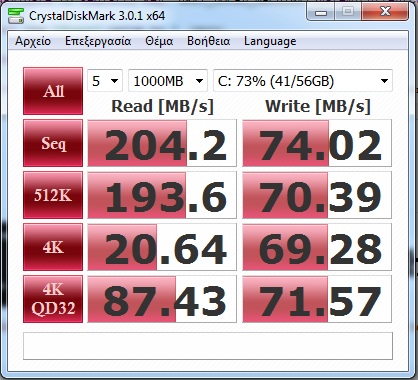
Task: Open the Αρχείο menu
Action: tap(33, 41)
